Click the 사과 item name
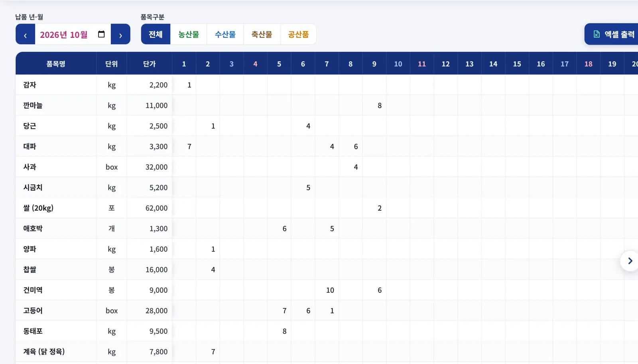 point(30,167)
